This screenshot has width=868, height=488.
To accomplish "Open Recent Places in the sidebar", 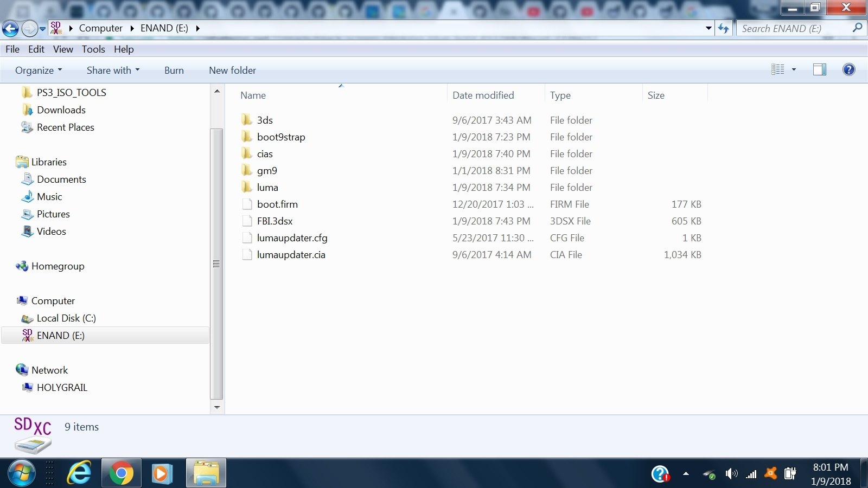I will (65, 127).
